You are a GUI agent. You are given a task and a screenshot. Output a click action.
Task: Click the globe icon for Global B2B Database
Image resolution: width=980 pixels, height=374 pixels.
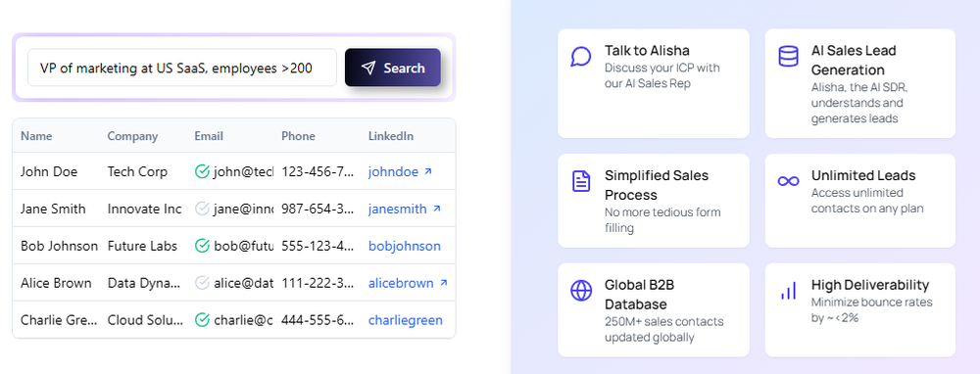pyautogui.click(x=580, y=291)
